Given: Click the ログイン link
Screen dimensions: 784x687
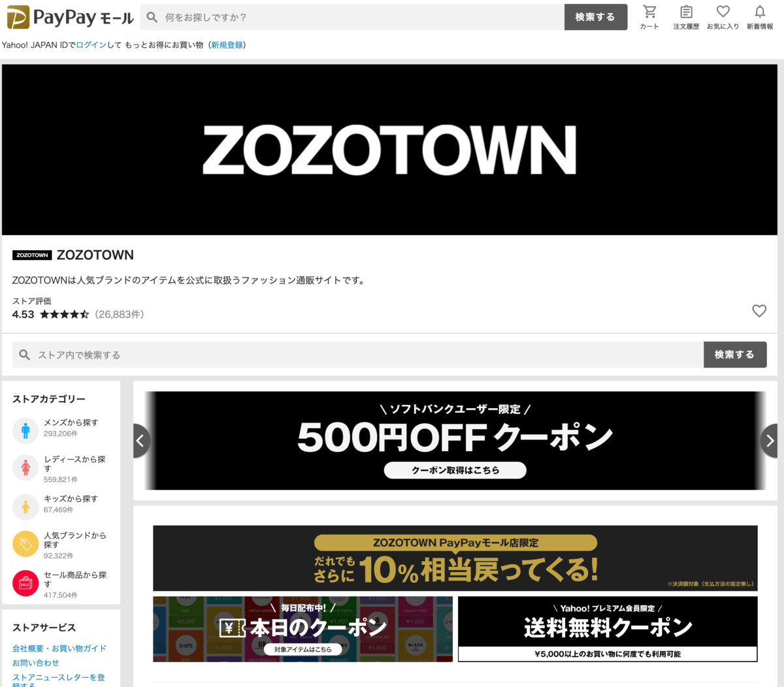Looking at the screenshot, I should pyautogui.click(x=91, y=45).
